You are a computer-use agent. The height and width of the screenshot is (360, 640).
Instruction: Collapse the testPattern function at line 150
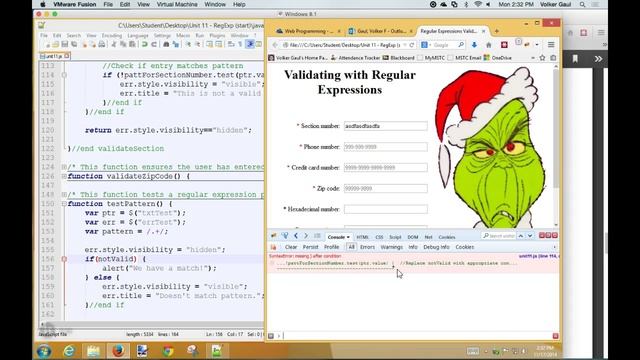click(64, 204)
